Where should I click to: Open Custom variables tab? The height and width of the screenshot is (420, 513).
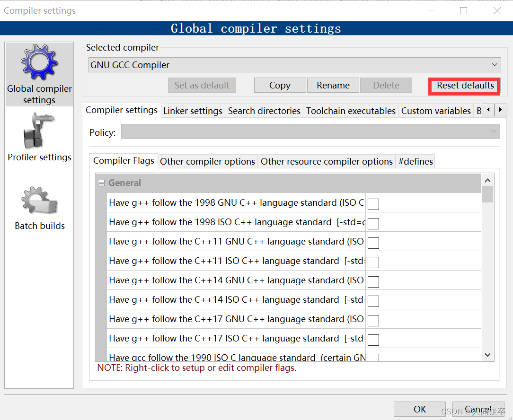point(436,111)
